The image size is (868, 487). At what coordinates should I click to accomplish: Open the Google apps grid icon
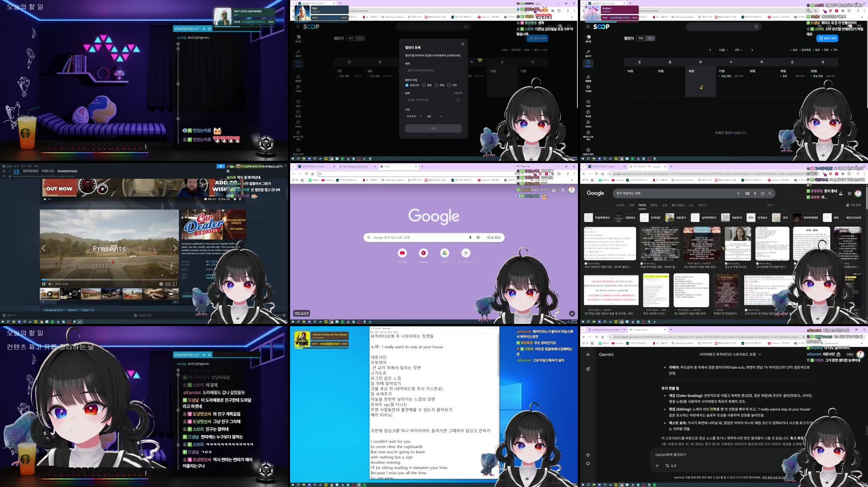click(x=849, y=194)
